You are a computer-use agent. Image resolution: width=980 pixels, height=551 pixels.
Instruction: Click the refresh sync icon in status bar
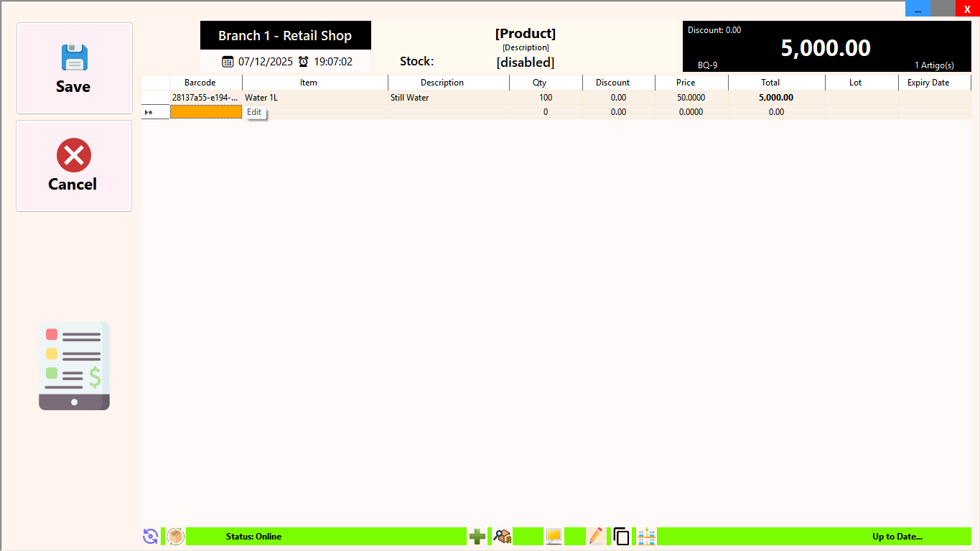150,536
